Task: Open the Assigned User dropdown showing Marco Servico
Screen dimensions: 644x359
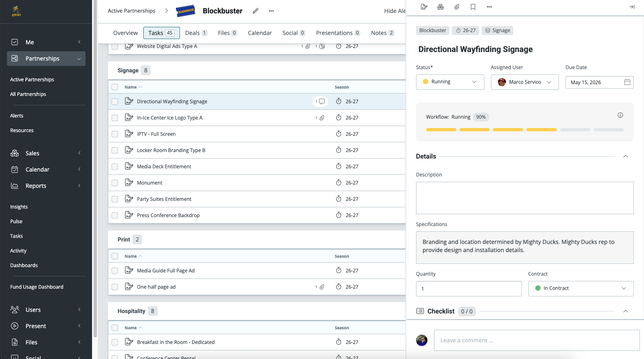Action: (525, 82)
